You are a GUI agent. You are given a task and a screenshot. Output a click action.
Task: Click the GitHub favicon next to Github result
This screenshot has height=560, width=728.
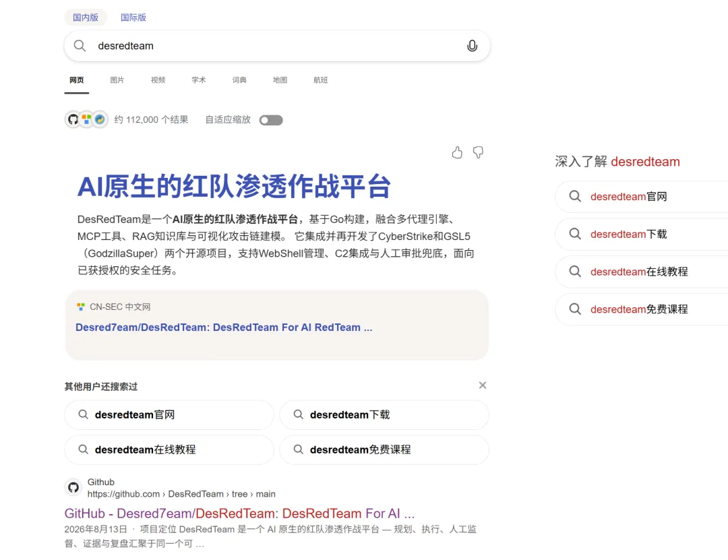click(73, 488)
